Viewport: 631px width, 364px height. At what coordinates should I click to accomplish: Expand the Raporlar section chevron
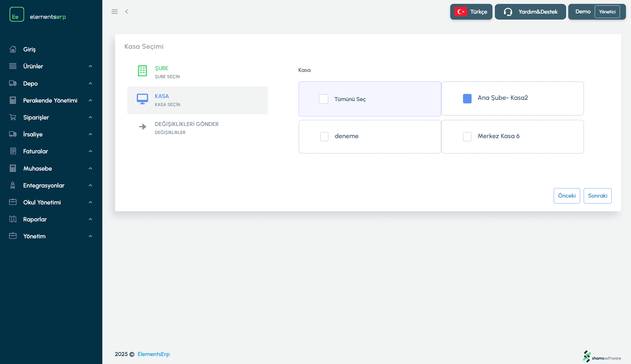90,219
